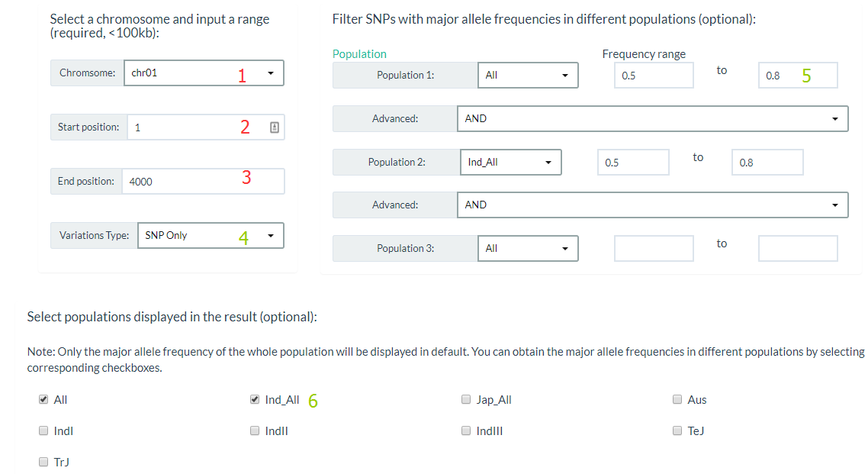Open the Variations Type dropdown
The image size is (868, 474).
pyautogui.click(x=211, y=235)
